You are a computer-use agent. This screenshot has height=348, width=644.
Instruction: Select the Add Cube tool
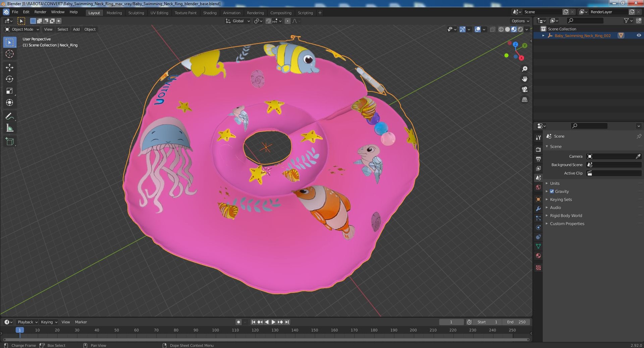pyautogui.click(x=10, y=141)
